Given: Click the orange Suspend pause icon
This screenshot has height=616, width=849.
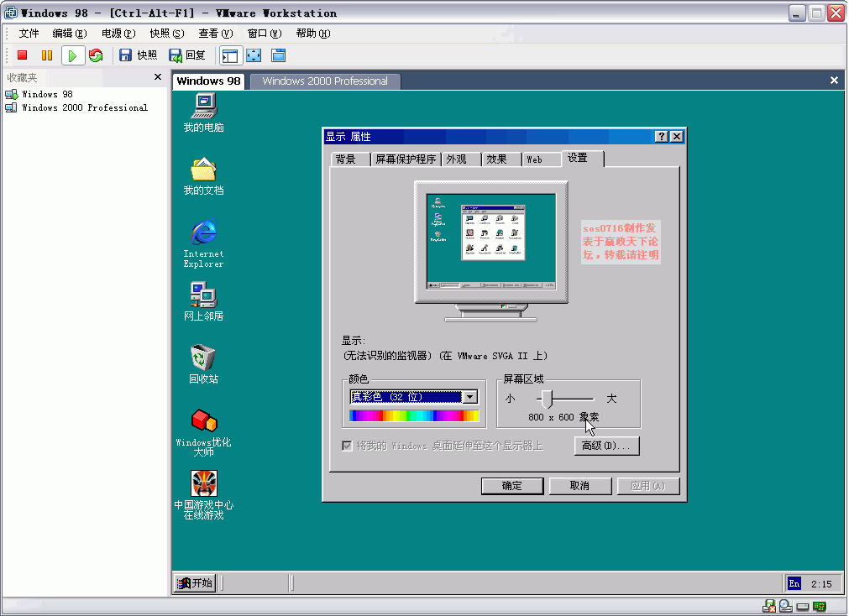Looking at the screenshot, I should [x=47, y=55].
